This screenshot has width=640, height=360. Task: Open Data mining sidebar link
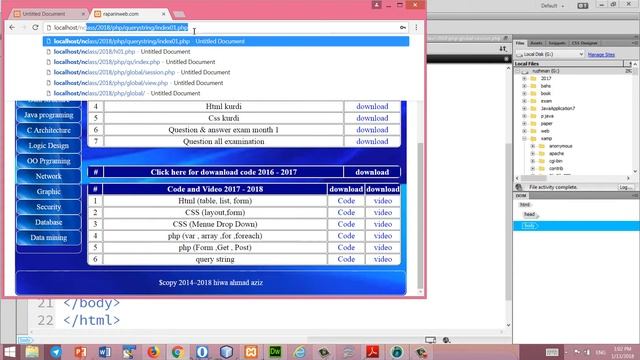(x=49, y=238)
